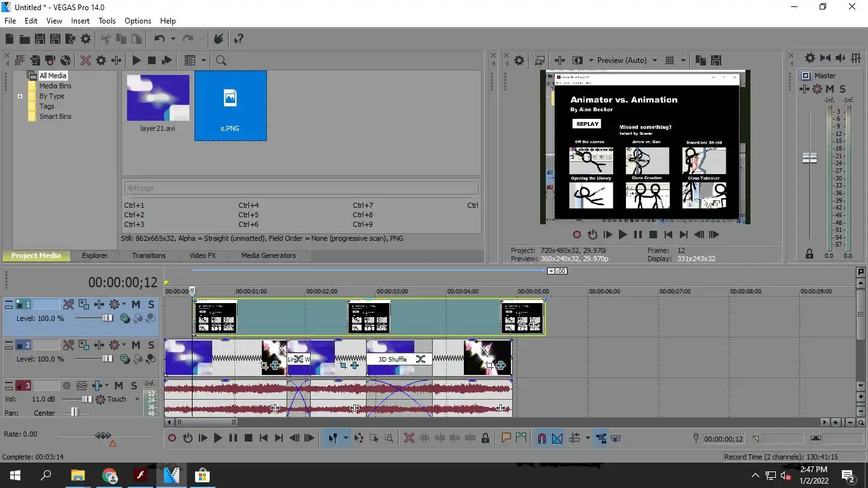
Task: Open Undo history dropdown arrow
Action: [x=172, y=39]
